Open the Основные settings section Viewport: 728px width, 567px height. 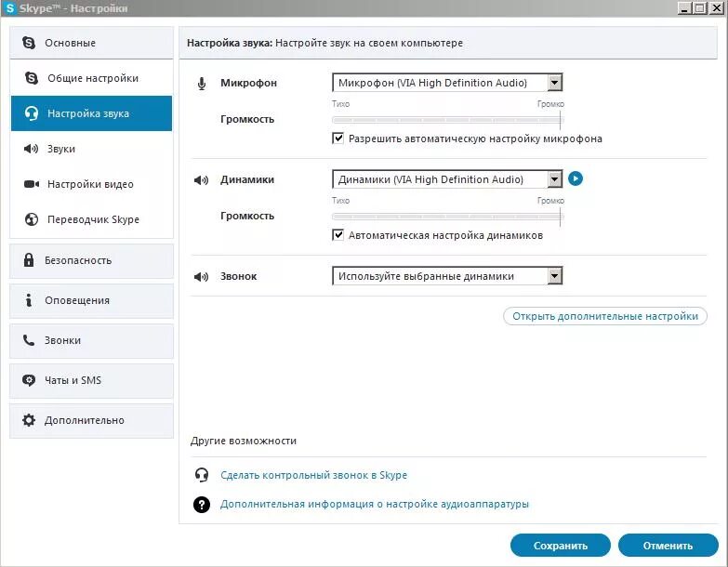point(91,43)
